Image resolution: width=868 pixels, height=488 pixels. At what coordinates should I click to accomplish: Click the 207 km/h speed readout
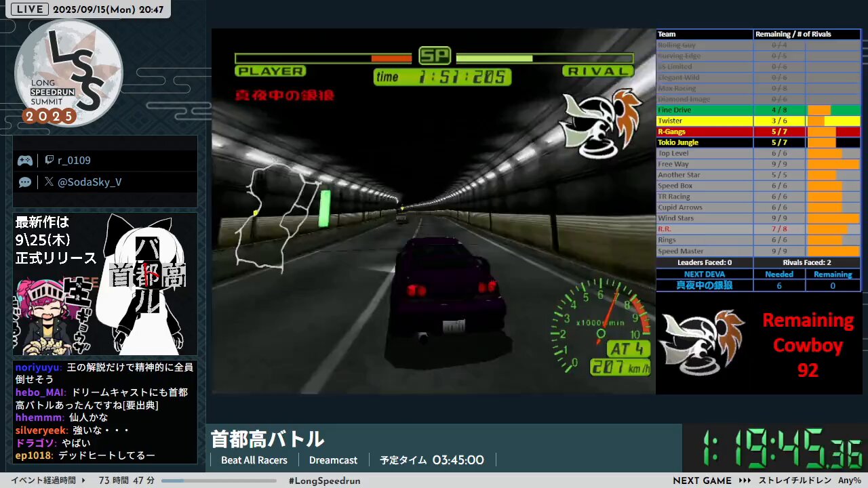[x=620, y=367]
